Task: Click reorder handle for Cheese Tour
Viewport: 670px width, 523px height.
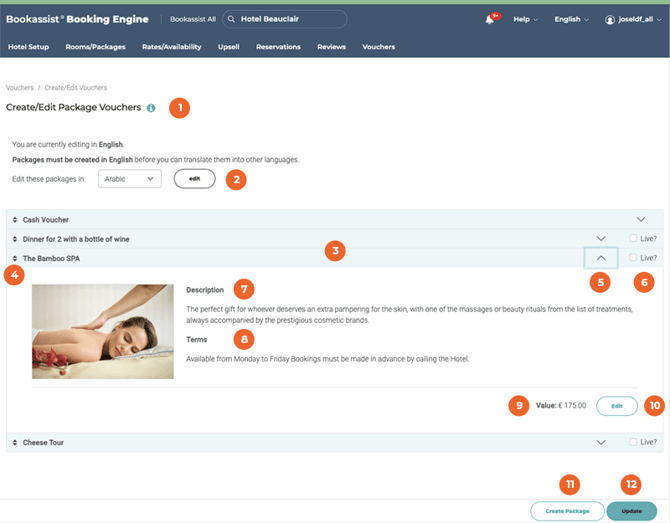Action: pos(15,443)
